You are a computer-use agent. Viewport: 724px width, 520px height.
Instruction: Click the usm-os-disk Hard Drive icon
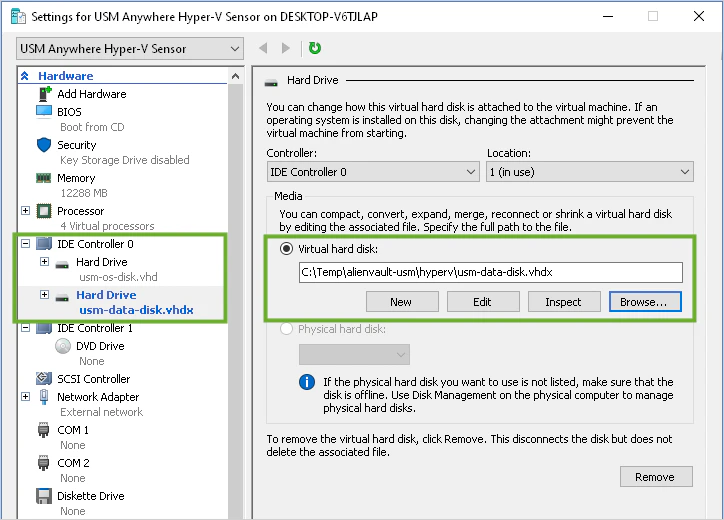[x=62, y=265]
